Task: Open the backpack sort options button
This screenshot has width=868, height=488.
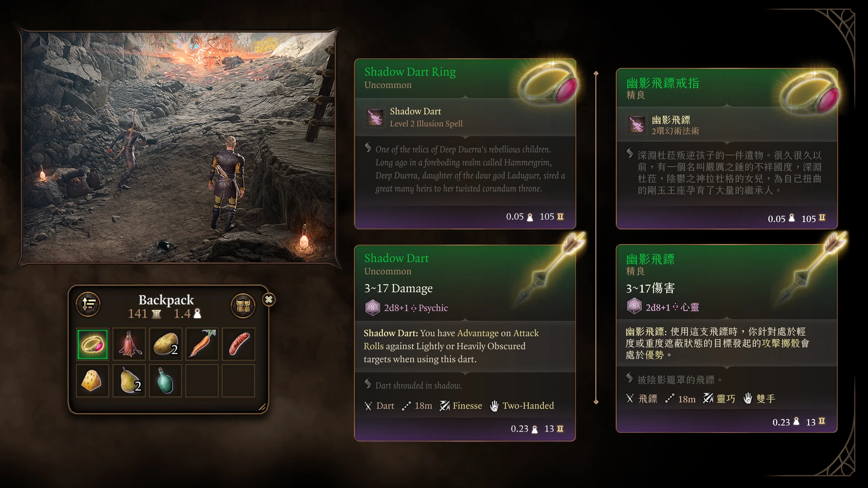Action: [x=89, y=304]
